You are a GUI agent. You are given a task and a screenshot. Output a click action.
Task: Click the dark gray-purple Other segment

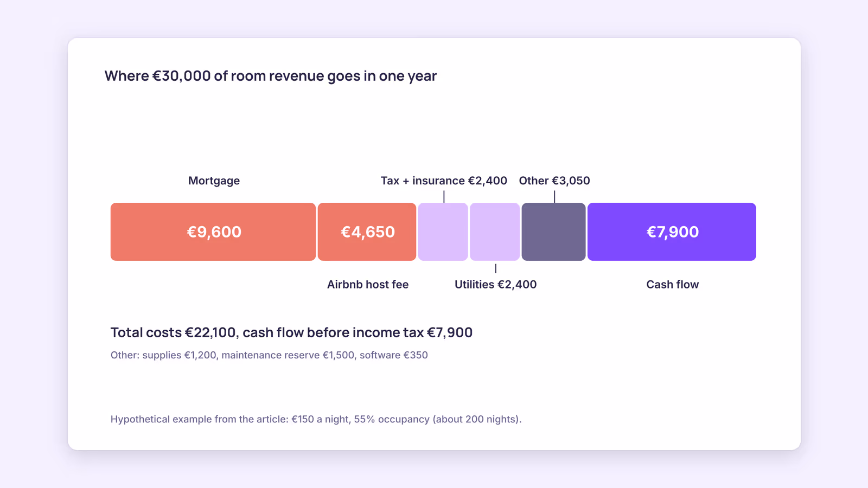pos(553,232)
